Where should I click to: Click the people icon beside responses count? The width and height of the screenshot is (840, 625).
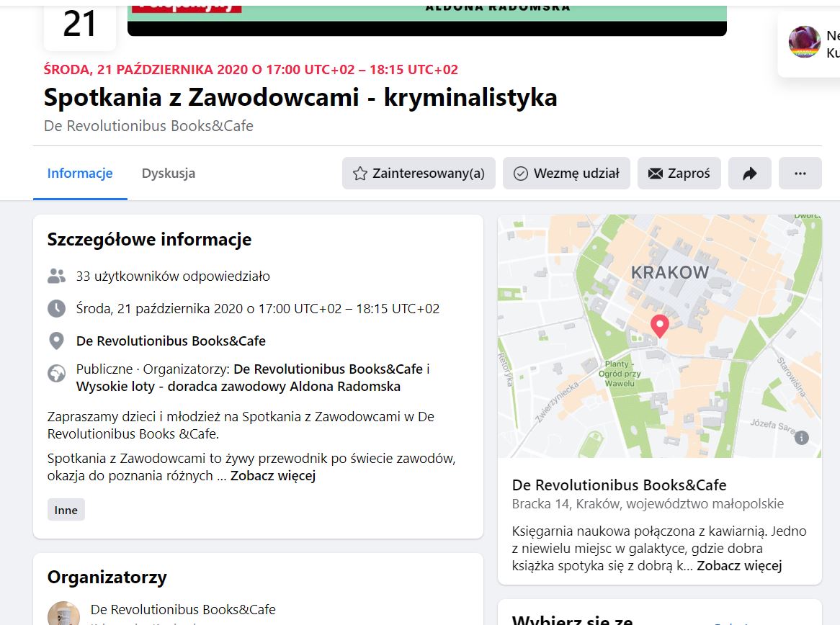(56, 276)
